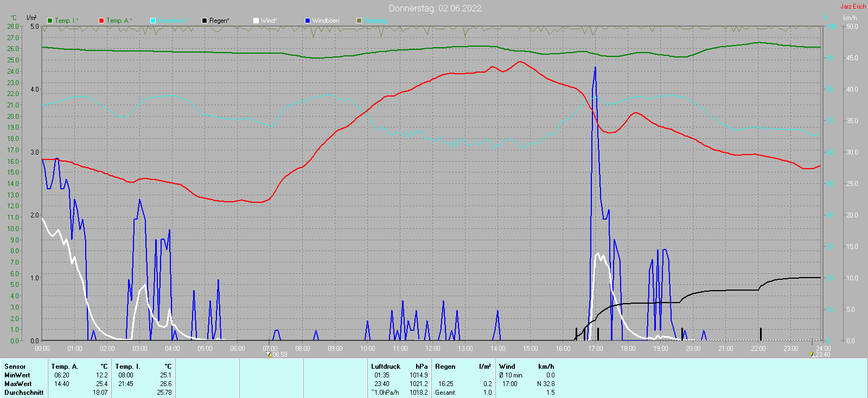Click the Temp. A. average value '18.07'
This screenshot has width=868, height=398.
[100, 393]
